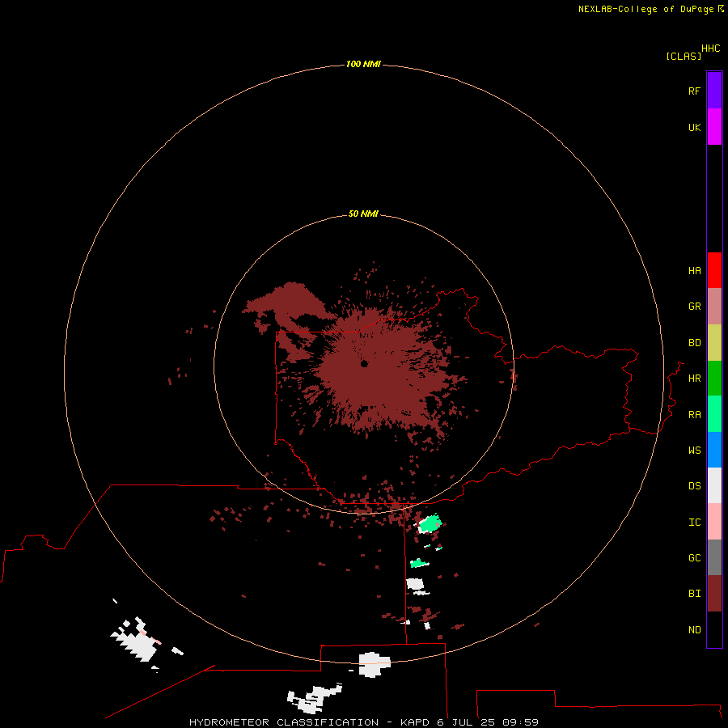Click the GC legend label
This screenshot has height=728, width=728.
[x=694, y=558]
